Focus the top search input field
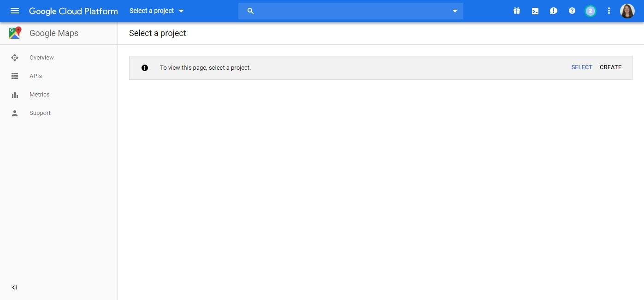Screen dimensions: 644x300 350,11
